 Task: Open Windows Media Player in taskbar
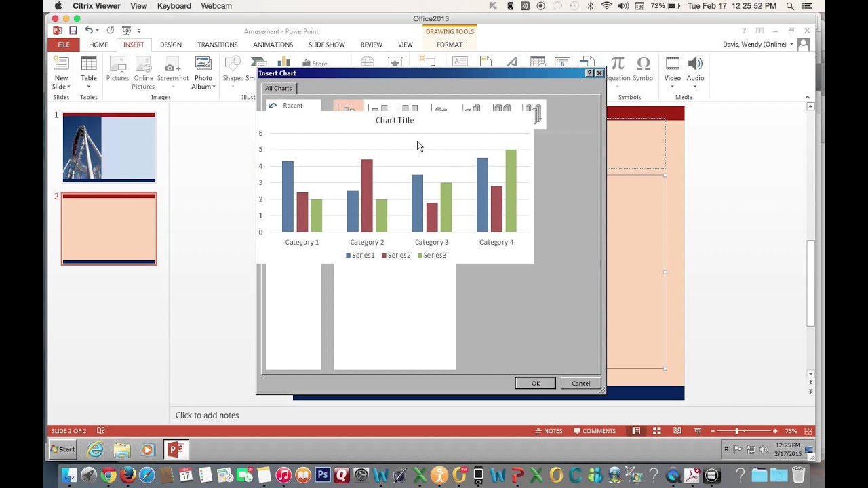pos(148,449)
